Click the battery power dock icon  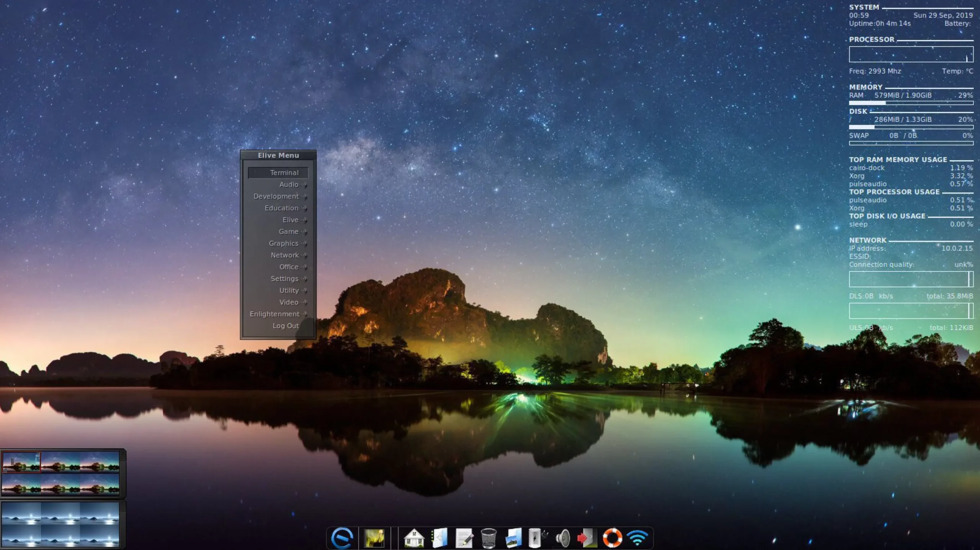tap(536, 538)
